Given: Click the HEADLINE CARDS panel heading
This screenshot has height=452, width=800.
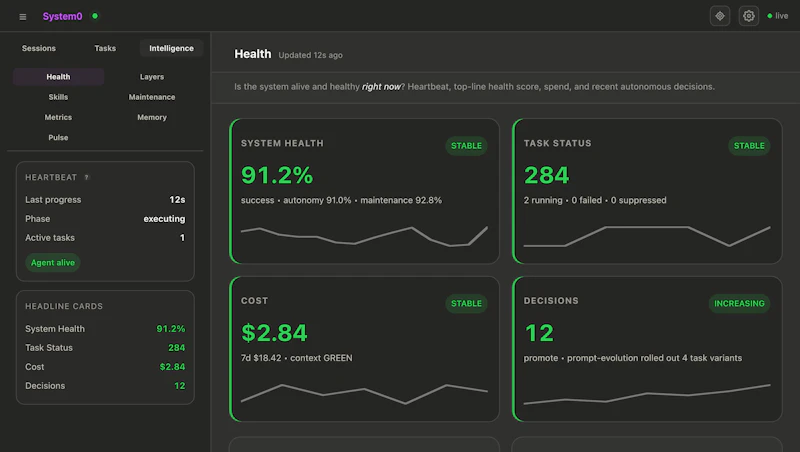Looking at the screenshot, I should (64, 306).
